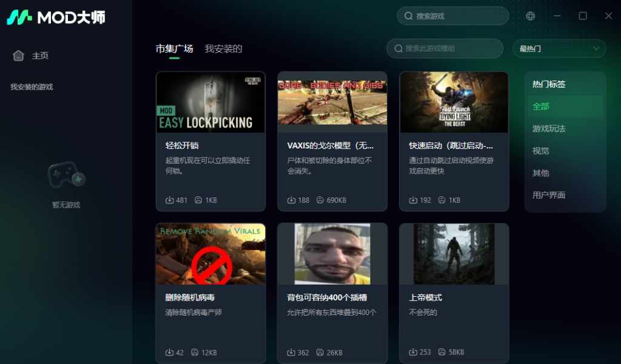This screenshot has height=364, width=621.
Task: Click the download icon on 背包可容纳400个插槽 card
Action: coord(291,352)
